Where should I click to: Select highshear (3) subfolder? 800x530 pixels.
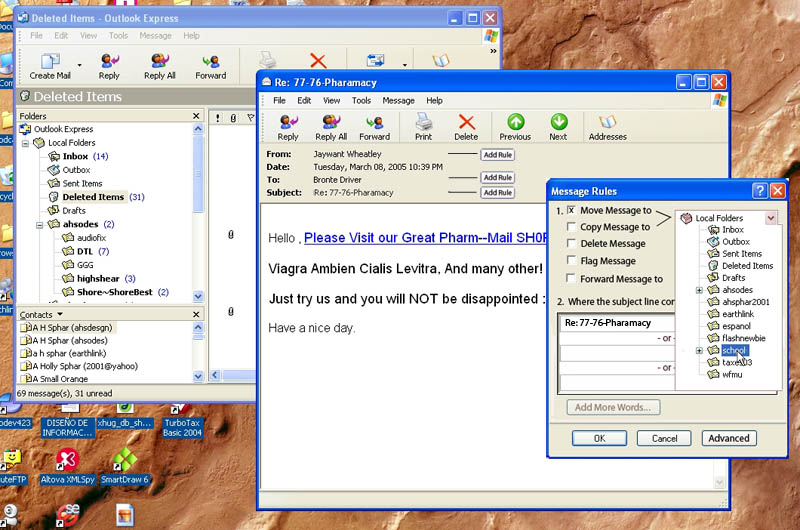99,279
